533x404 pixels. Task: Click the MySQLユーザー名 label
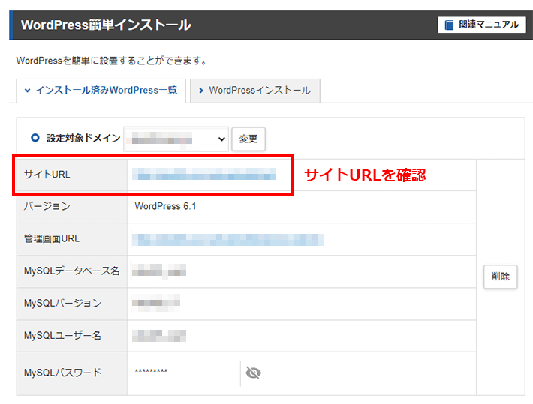pos(63,335)
